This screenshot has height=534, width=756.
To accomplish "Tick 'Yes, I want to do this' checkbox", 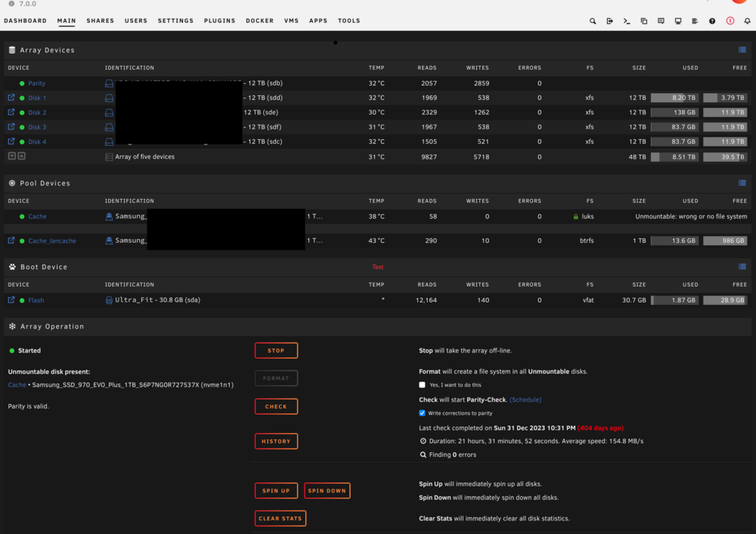I will 423,385.
